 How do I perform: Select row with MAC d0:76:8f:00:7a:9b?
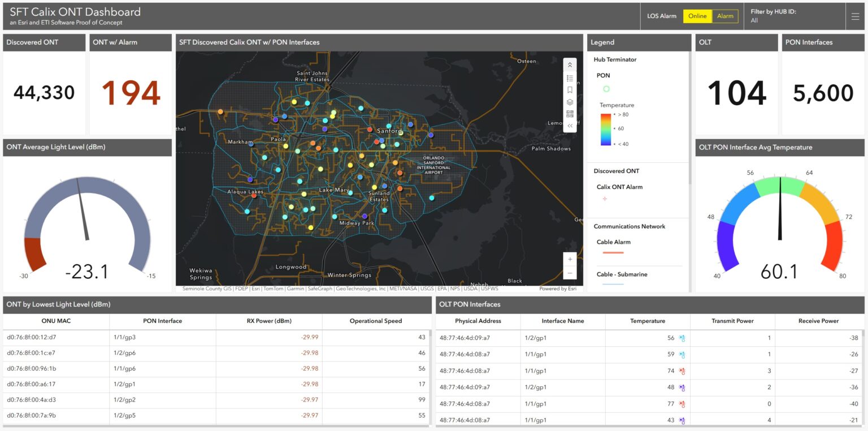(216, 416)
